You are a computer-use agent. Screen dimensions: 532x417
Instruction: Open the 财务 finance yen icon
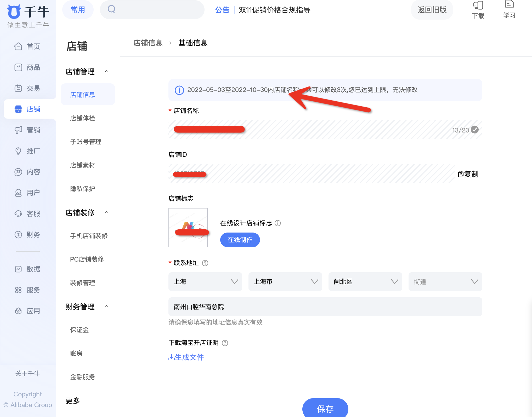[18, 235]
